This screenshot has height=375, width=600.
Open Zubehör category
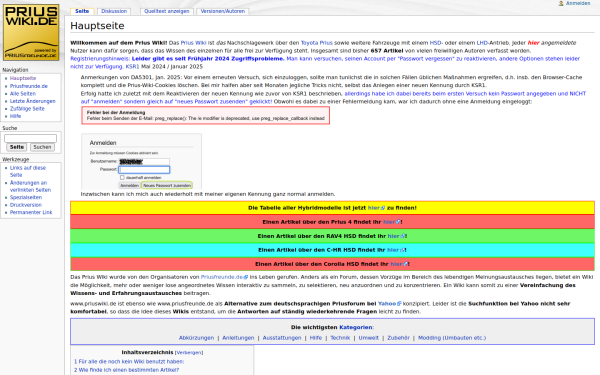(x=398, y=338)
